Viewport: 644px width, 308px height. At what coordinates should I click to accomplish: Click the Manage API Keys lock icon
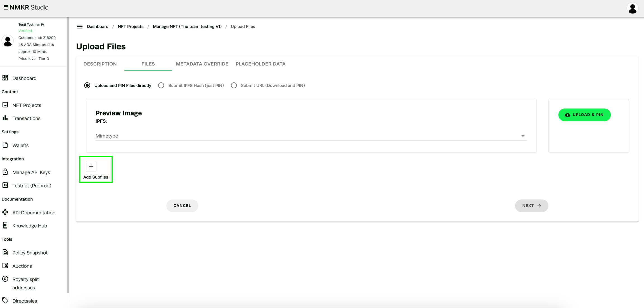click(x=5, y=172)
